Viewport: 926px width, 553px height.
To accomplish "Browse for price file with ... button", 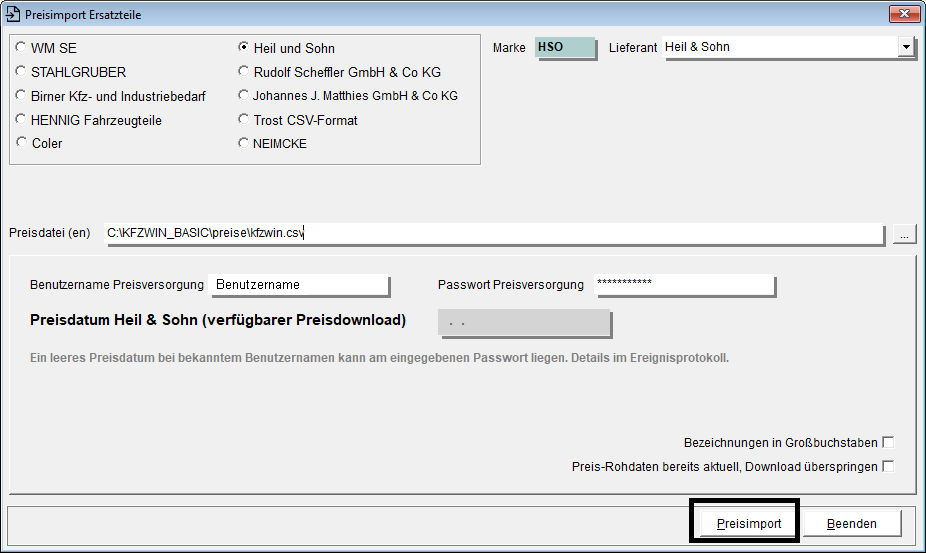I will (904, 233).
